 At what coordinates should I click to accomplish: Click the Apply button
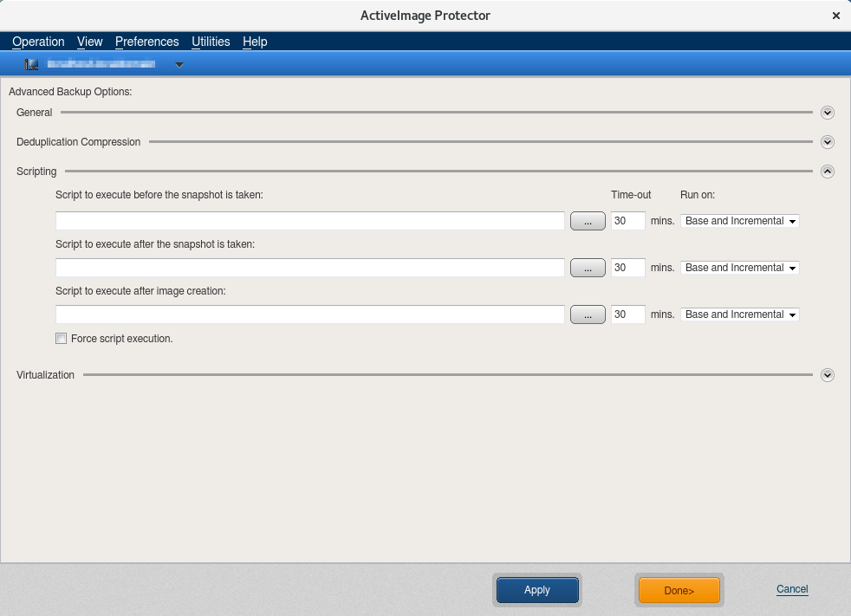pos(536,590)
